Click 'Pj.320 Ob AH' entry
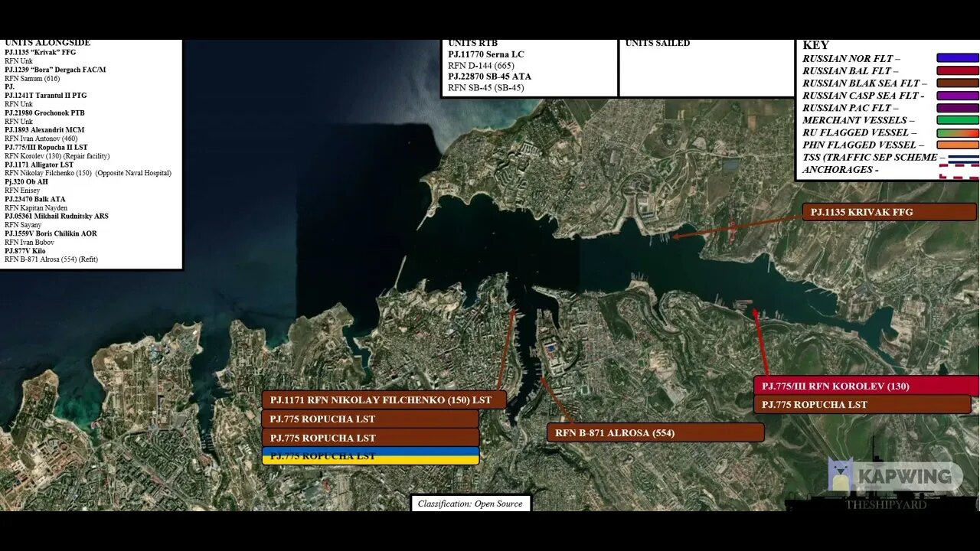Screen dimensions: 980x551 [26, 181]
